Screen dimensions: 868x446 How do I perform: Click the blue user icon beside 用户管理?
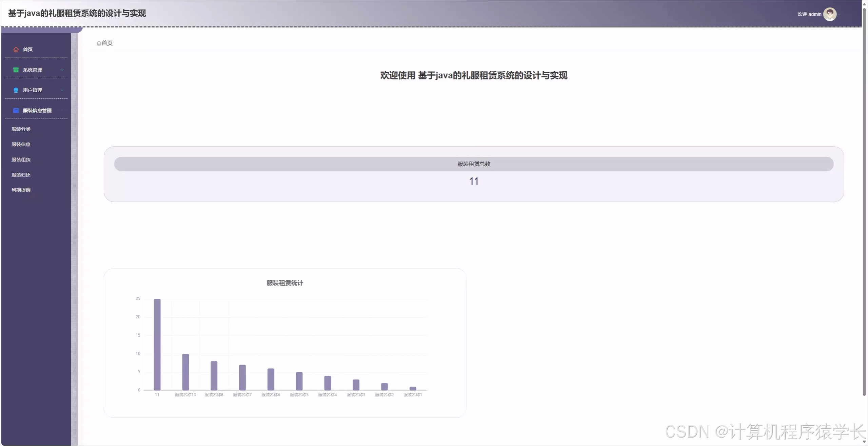16,90
